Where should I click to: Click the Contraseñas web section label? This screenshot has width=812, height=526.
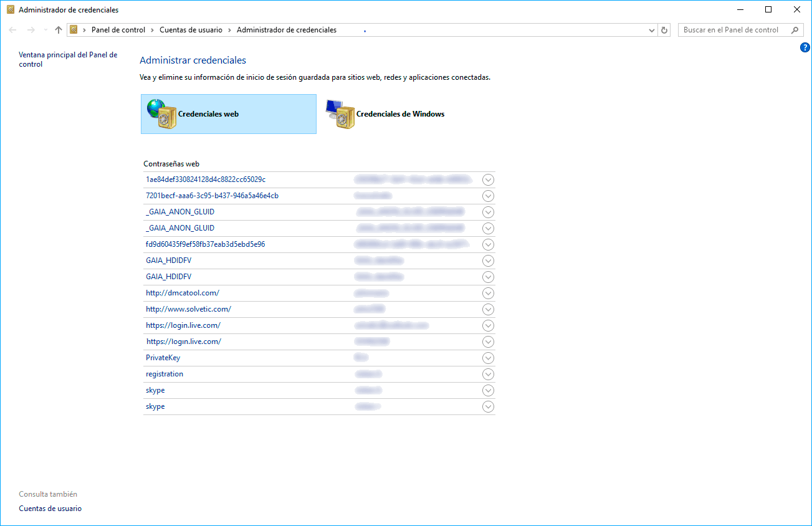click(x=171, y=164)
